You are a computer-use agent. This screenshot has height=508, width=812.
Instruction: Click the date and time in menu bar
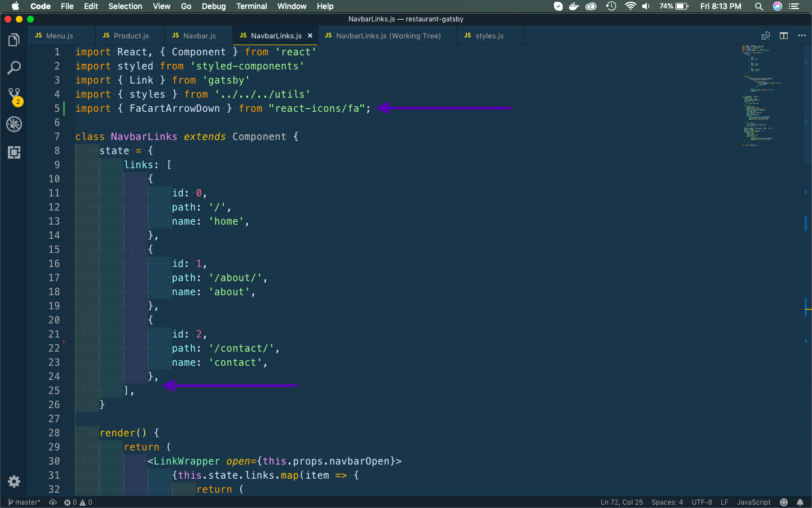721,6
